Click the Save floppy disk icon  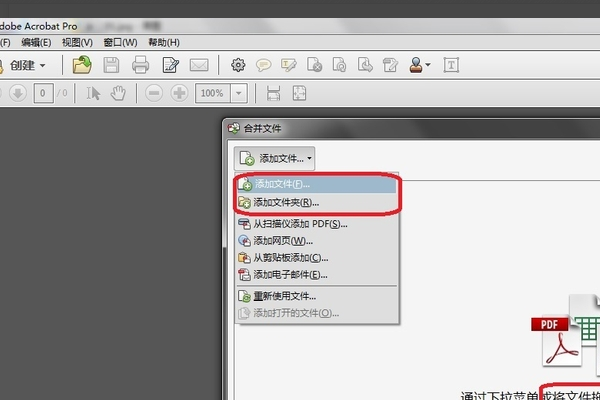coord(111,65)
